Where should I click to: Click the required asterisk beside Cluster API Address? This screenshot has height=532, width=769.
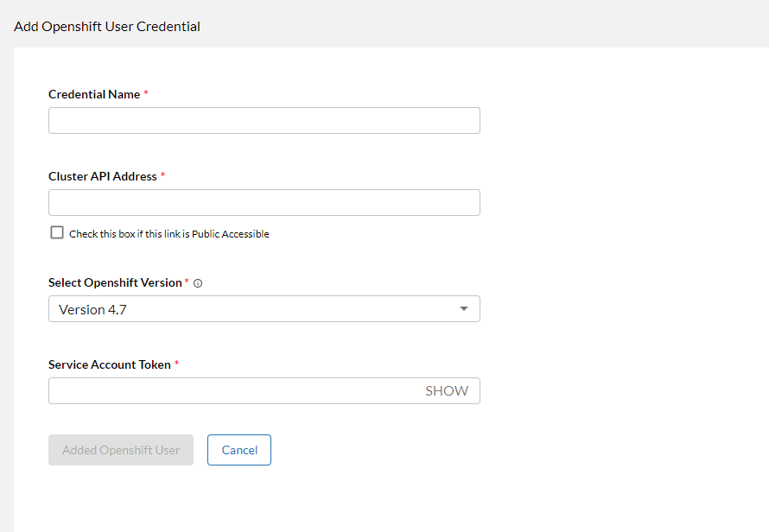(x=163, y=175)
